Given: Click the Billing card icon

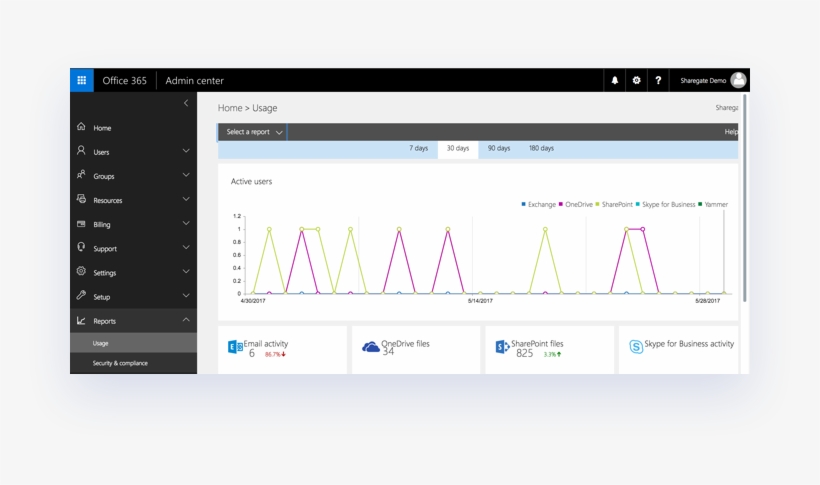Looking at the screenshot, I should (x=81, y=224).
